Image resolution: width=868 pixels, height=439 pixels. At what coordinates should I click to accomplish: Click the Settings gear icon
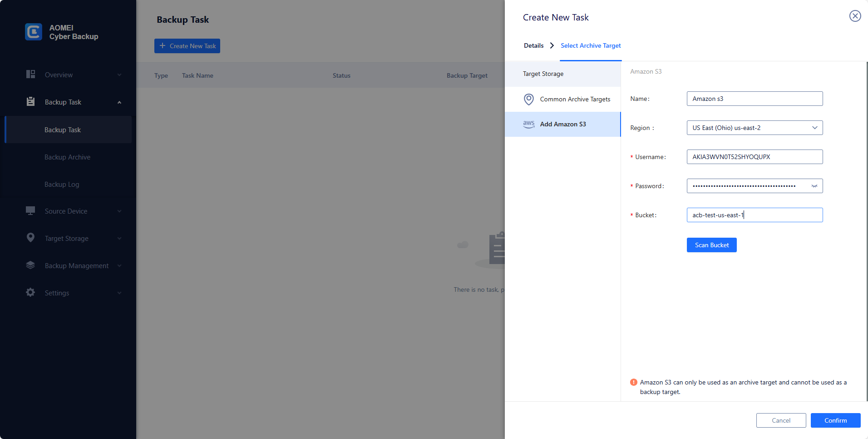[30, 292]
